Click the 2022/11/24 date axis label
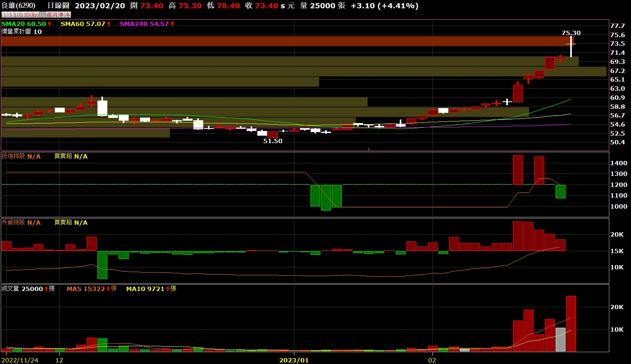631x364 pixels. (x=20, y=360)
